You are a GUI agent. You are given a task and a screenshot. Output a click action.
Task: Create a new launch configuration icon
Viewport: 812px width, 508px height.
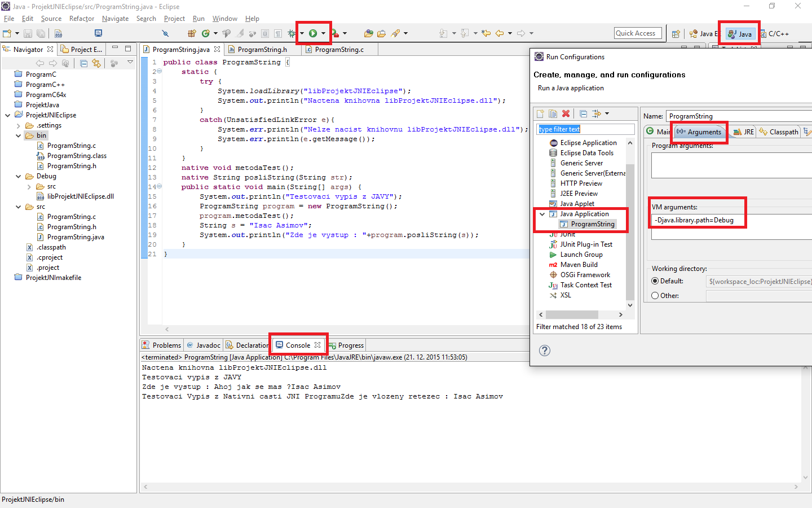pos(540,113)
